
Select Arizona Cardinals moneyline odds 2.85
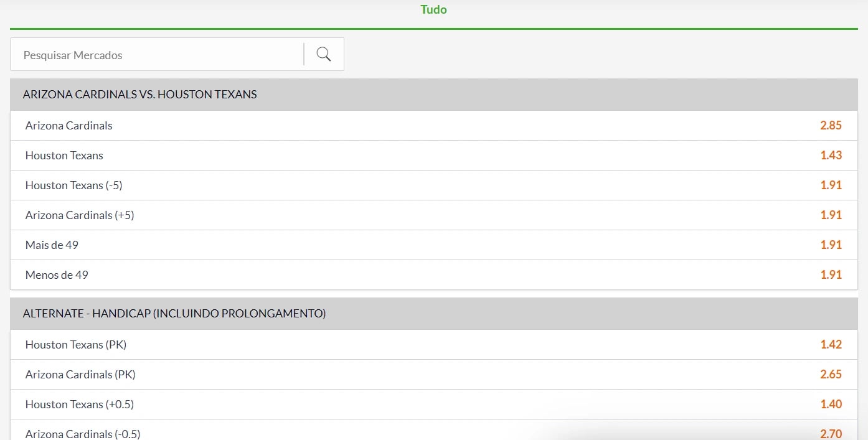(x=831, y=125)
